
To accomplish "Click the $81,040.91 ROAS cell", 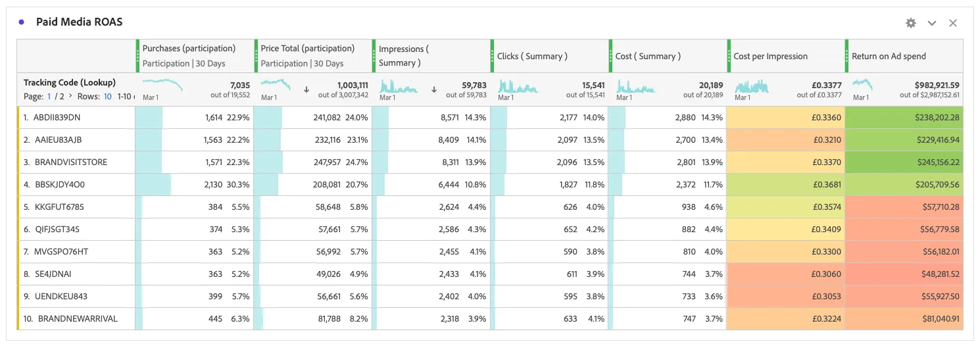I will click(904, 318).
